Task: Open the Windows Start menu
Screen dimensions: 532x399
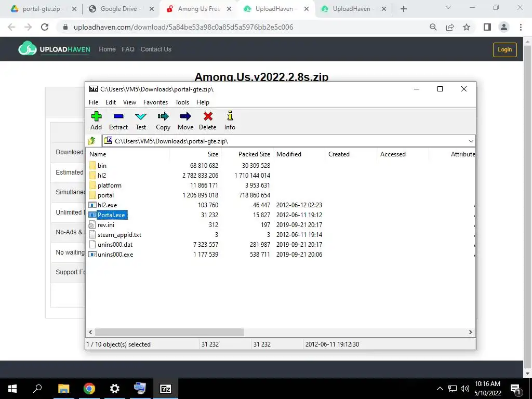Action: [12, 389]
